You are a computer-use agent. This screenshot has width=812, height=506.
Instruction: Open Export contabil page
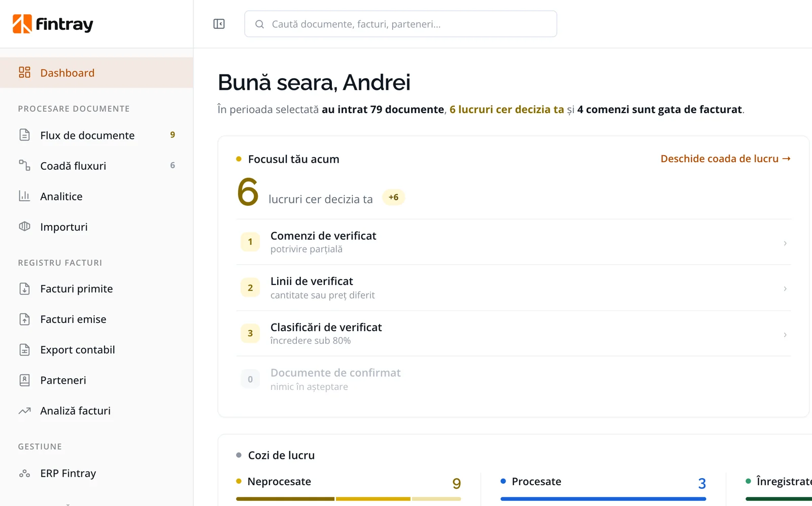(96, 349)
